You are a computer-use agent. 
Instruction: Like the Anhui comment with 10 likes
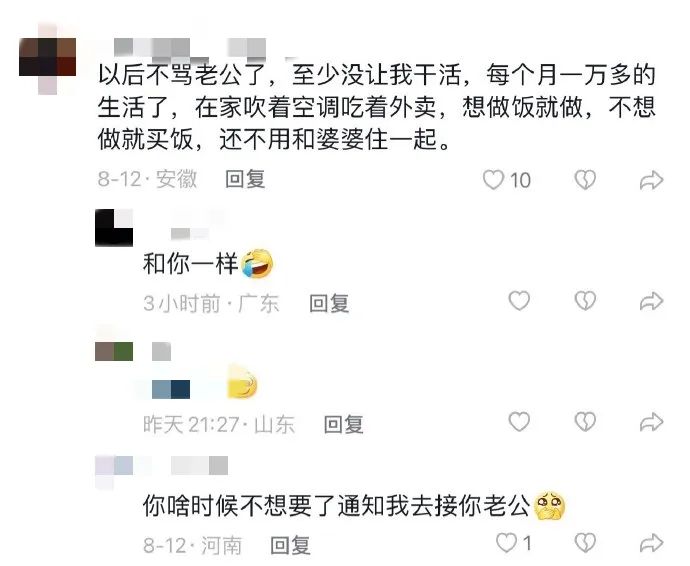coord(493,180)
